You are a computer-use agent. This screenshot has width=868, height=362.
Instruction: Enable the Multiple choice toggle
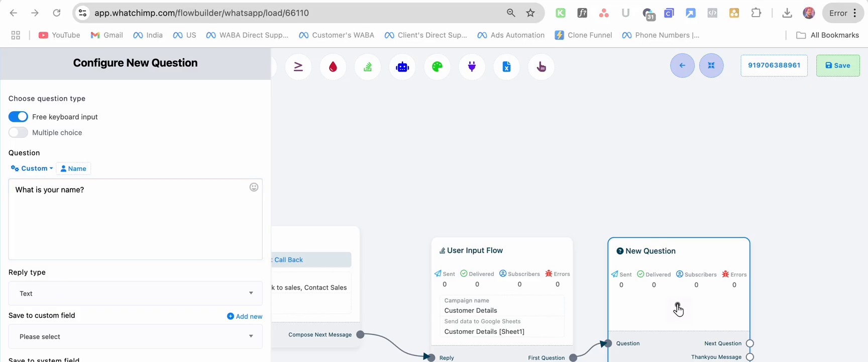(18, 133)
